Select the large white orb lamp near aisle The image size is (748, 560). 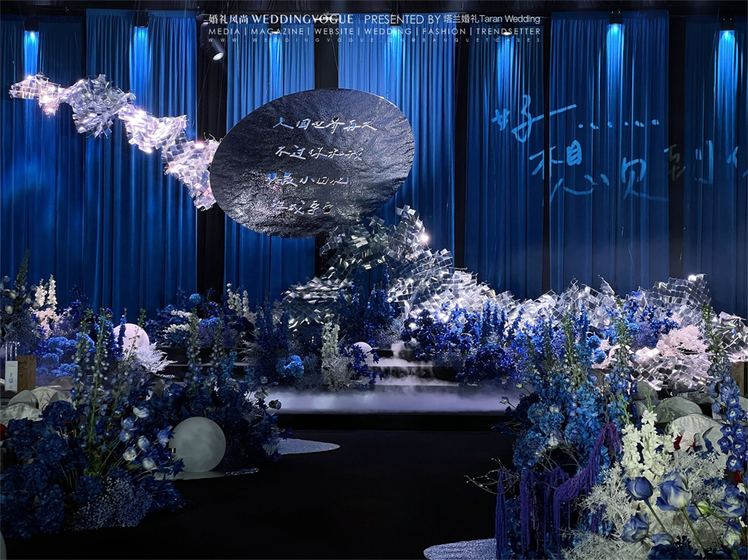pos(198,444)
